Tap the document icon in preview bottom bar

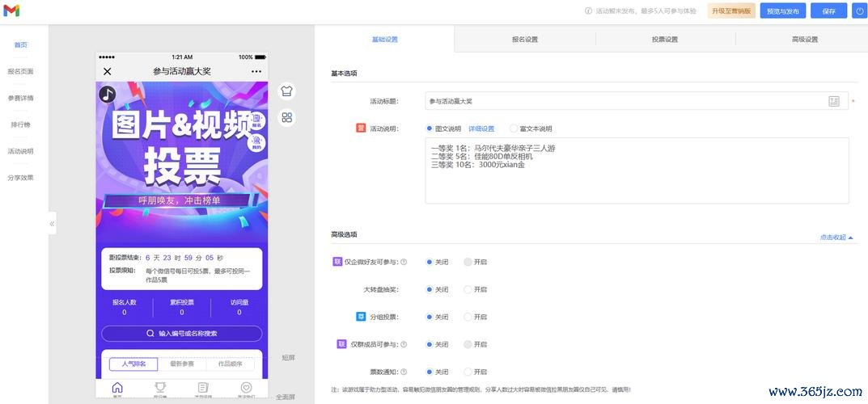pyautogui.click(x=203, y=389)
